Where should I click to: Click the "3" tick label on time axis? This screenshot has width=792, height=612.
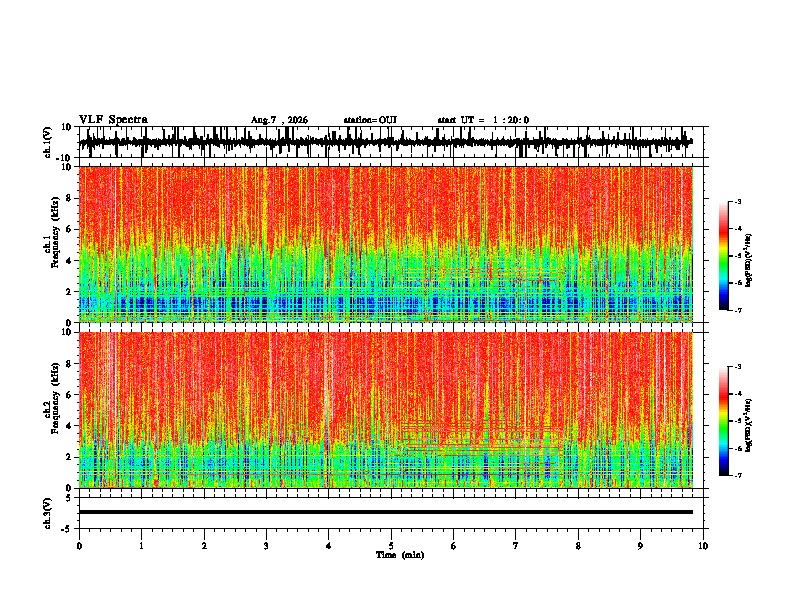[266, 546]
